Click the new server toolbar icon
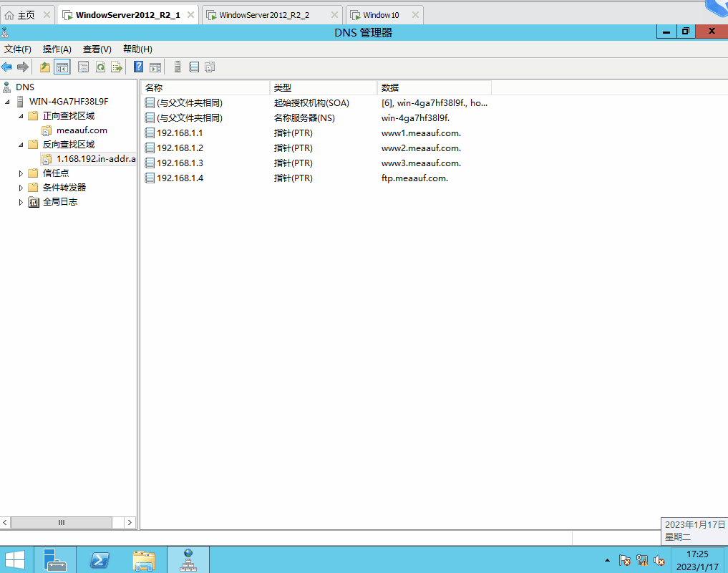The height and width of the screenshot is (573, 728). 178,67
